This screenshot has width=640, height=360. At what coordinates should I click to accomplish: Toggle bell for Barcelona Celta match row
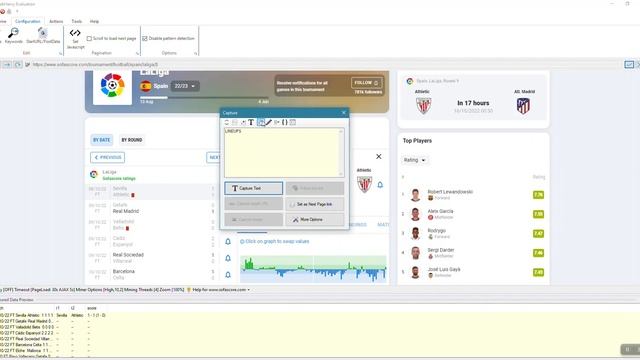pos(228,275)
